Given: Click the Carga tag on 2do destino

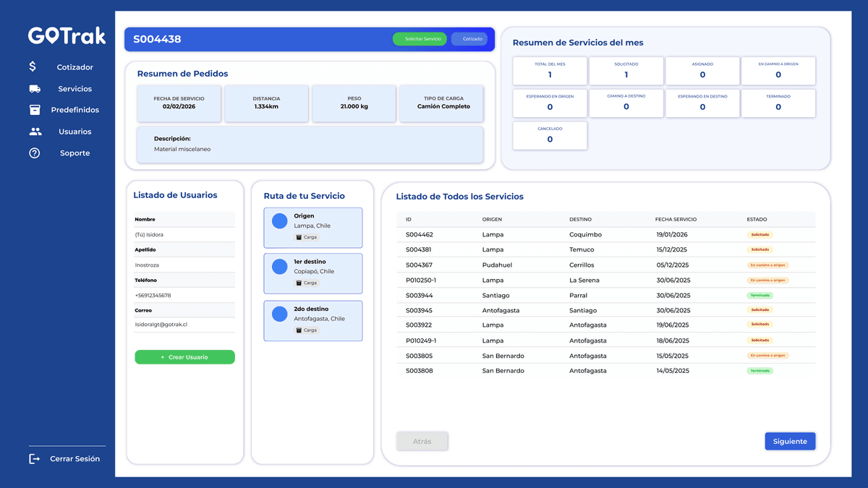Looking at the screenshot, I should click(307, 330).
